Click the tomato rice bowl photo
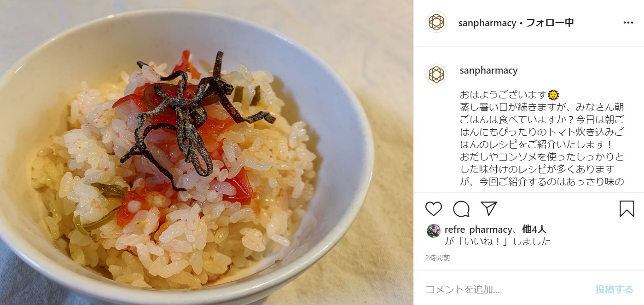The image size is (644, 305). [207, 152]
